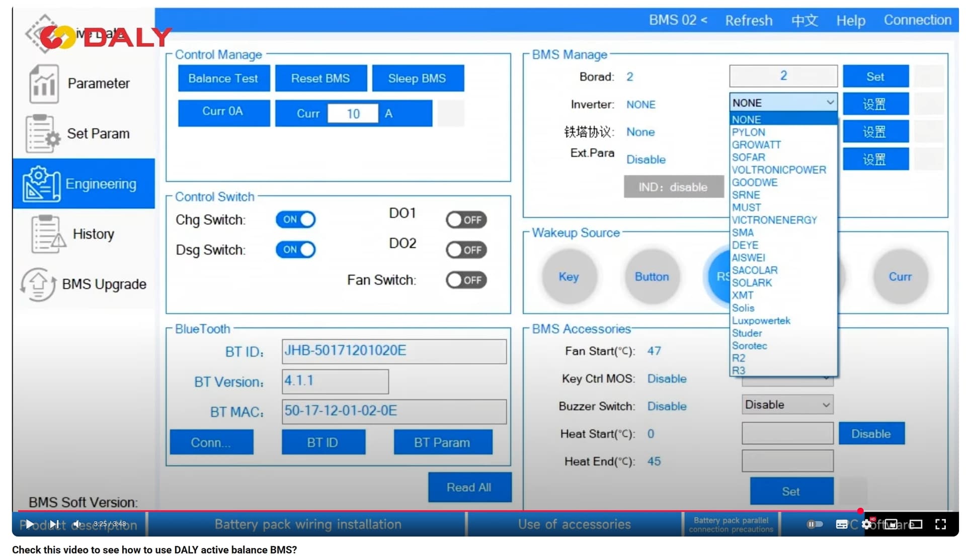Viewport: 966px width, 560px height.
Task: Click Set next to Borad field
Action: tap(875, 77)
